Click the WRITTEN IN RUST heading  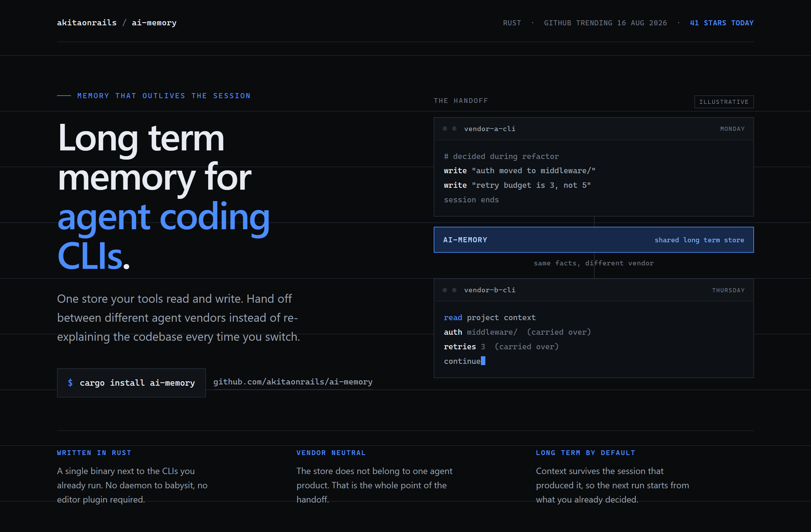94,453
